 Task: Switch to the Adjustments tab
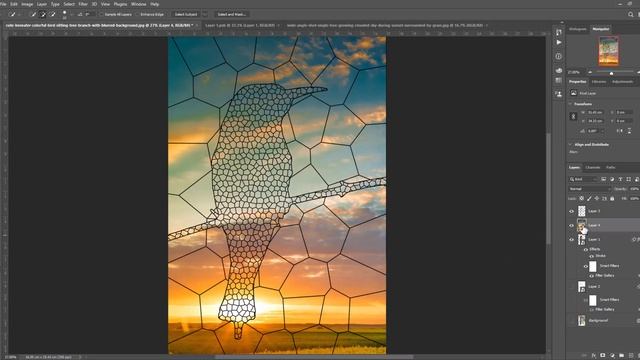coord(622,82)
